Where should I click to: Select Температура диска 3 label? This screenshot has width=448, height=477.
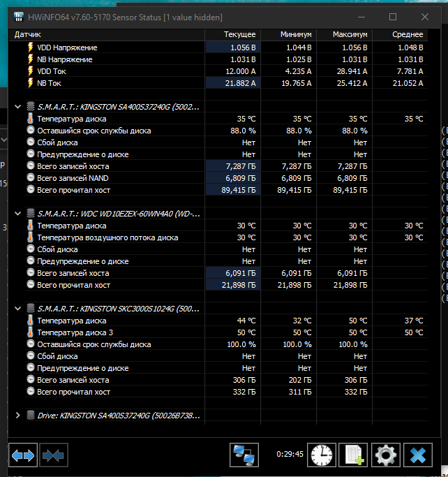pos(75,332)
